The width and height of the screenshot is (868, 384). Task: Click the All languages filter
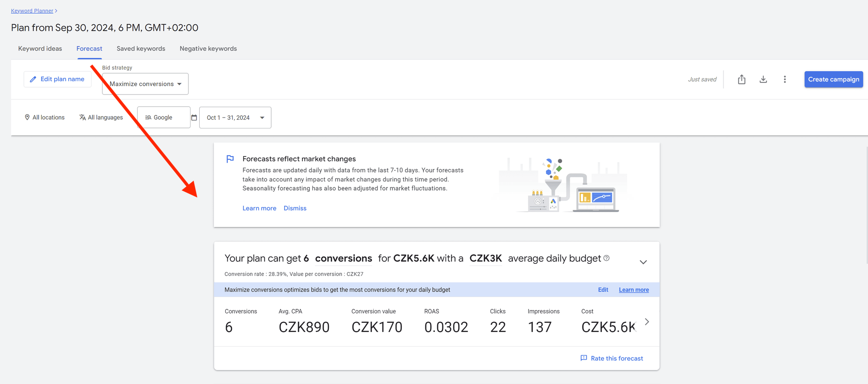101,118
